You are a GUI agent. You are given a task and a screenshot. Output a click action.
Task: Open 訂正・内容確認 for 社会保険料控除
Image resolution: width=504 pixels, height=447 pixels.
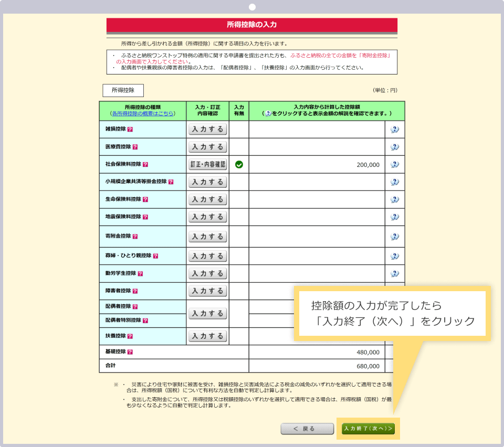tap(208, 164)
